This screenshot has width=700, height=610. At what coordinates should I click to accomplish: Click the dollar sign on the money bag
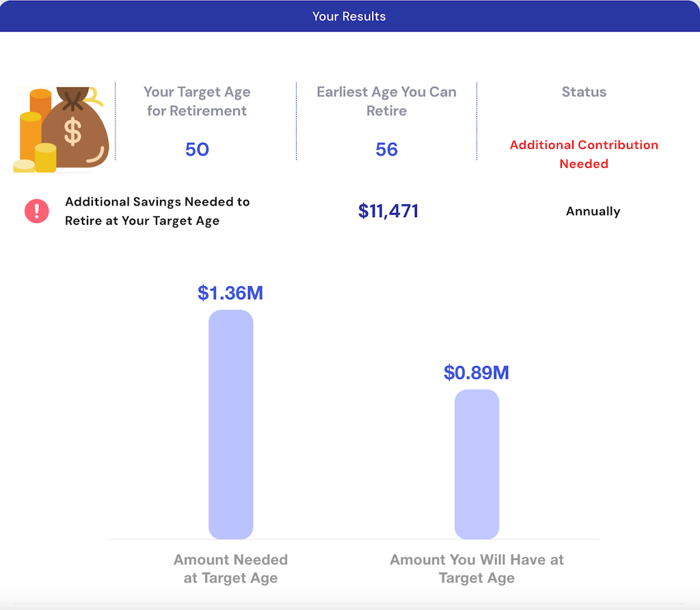tap(74, 132)
